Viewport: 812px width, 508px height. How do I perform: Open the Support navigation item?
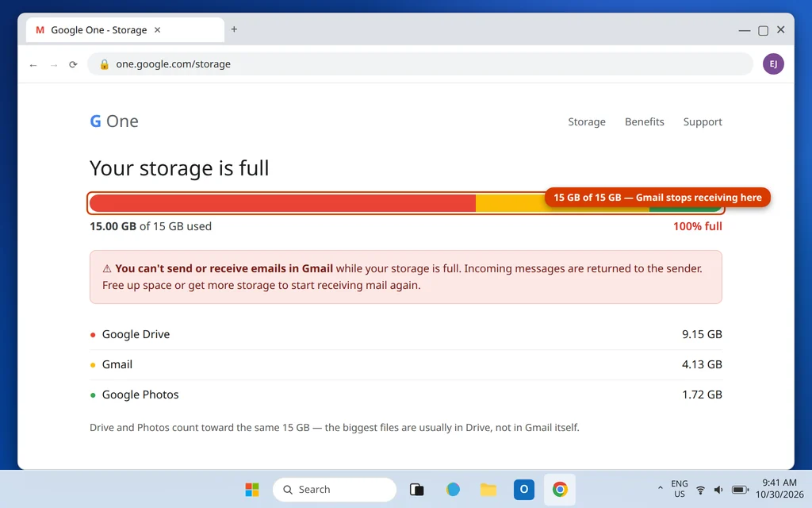point(703,121)
